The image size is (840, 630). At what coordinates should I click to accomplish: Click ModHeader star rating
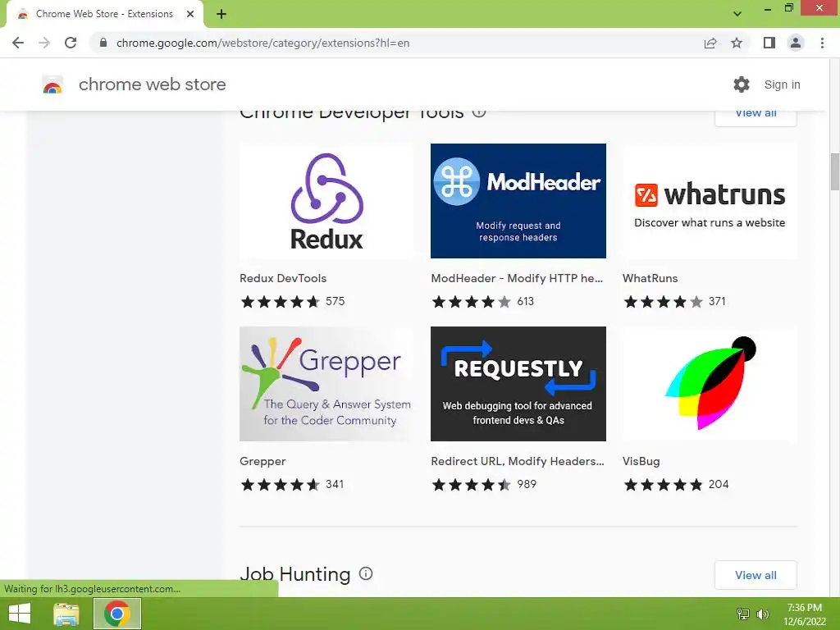(x=472, y=302)
